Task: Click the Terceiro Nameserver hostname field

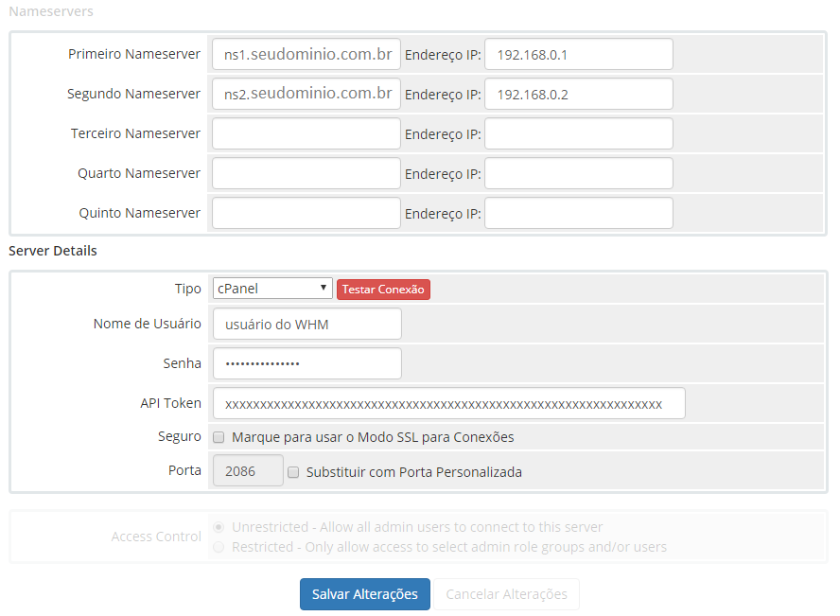Action: tap(306, 133)
